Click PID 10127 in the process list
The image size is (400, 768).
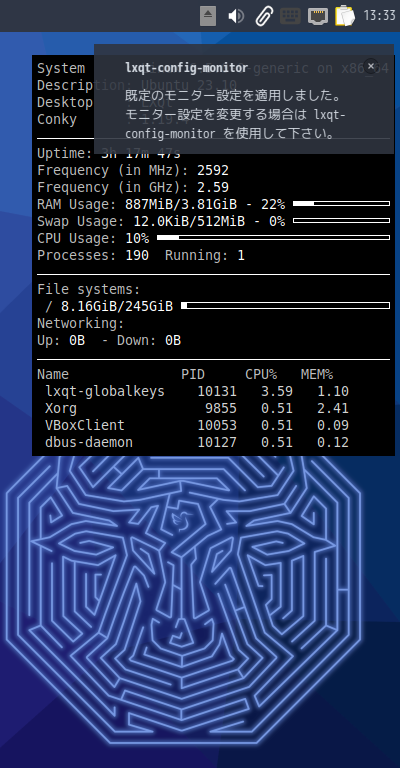pos(217,442)
